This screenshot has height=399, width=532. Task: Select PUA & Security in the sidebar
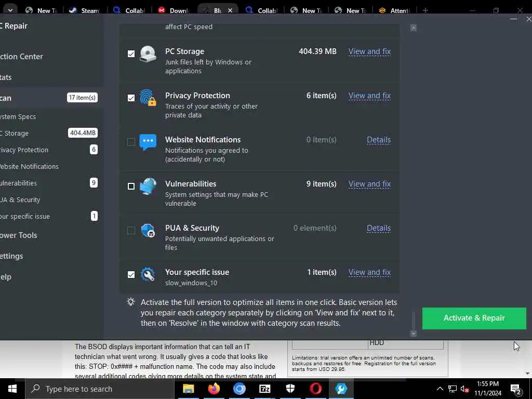click(x=51, y=199)
